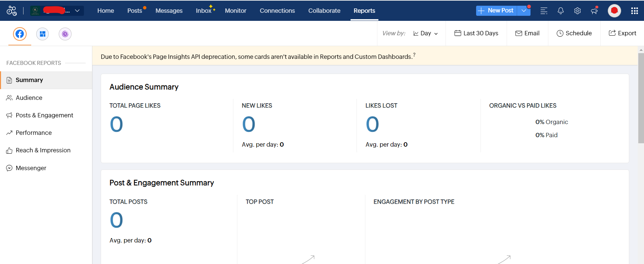Click the TOP POST label
This screenshot has height=264, width=644.
(260, 202)
